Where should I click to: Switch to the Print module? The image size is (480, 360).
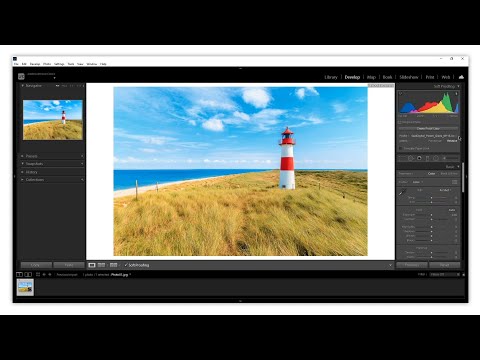[430, 77]
